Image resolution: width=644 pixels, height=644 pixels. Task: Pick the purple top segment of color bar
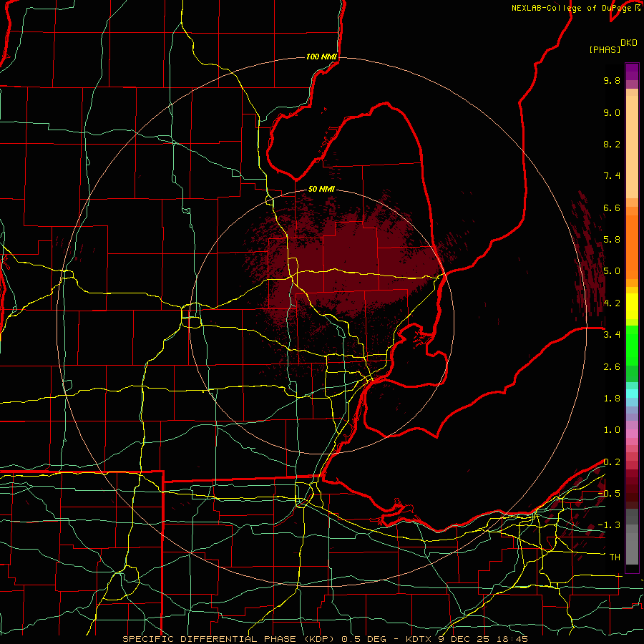click(x=632, y=72)
